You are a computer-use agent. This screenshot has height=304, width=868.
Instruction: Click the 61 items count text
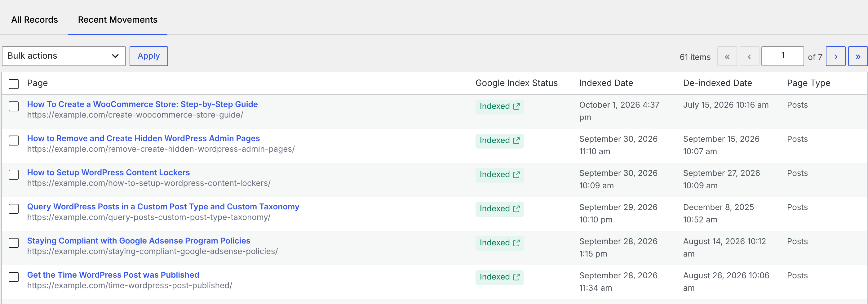(x=695, y=57)
